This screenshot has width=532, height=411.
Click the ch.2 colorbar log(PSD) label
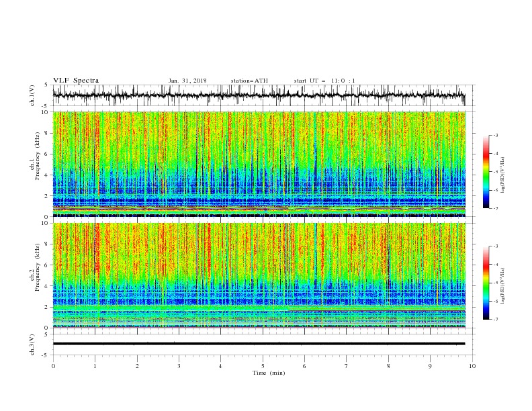(503, 286)
